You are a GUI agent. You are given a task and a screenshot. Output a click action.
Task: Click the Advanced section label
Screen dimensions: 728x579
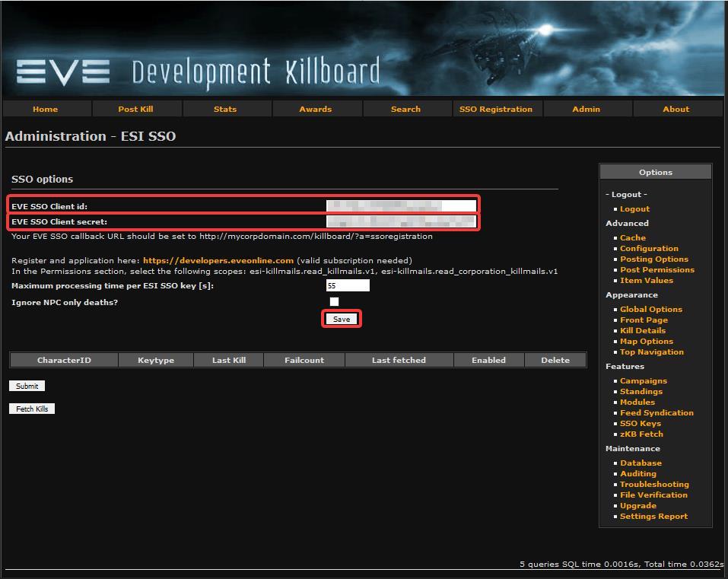(628, 224)
